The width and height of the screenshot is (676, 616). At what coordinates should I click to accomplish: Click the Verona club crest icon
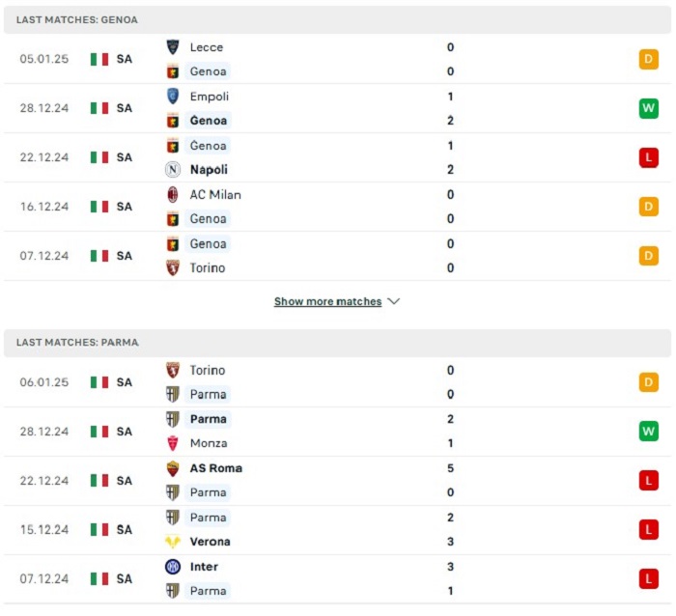coord(173,542)
